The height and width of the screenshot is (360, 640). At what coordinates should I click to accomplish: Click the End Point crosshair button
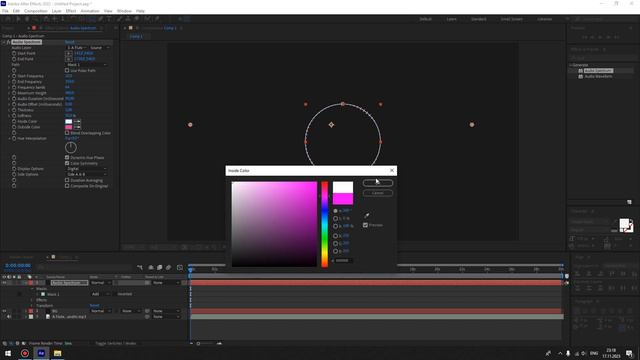click(69, 59)
